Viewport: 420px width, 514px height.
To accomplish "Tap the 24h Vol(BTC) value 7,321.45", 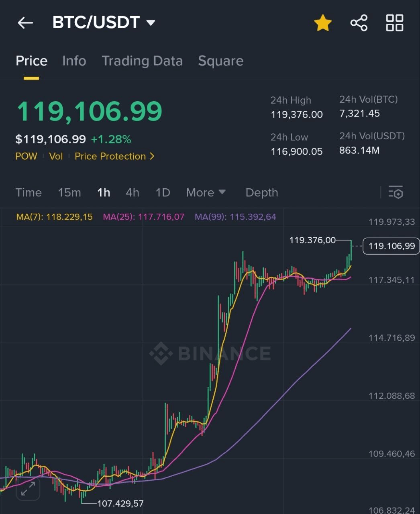I will [359, 113].
